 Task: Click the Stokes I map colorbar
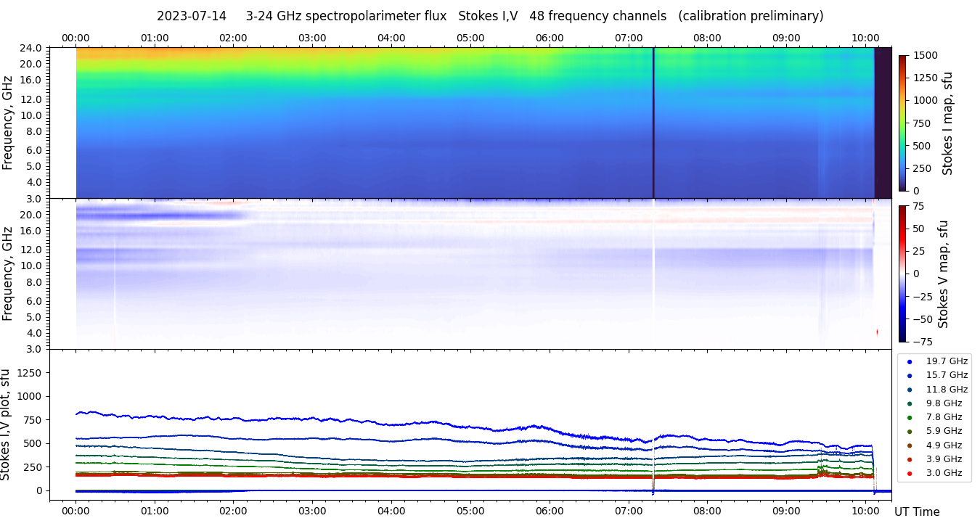[902, 123]
